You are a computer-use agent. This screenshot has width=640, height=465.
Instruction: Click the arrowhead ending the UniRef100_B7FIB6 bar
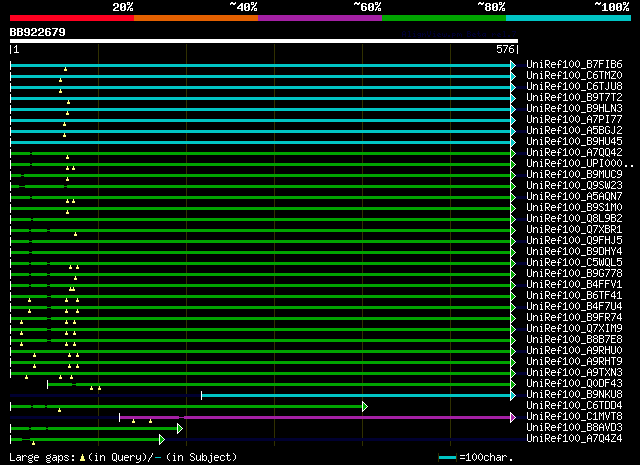tap(514, 65)
